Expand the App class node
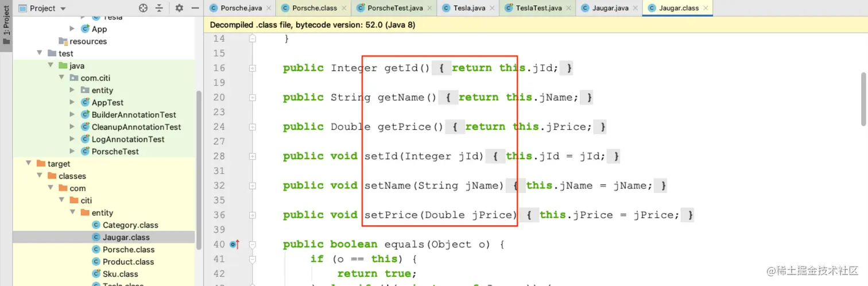Screen dimensions: 868x286 point(72,29)
